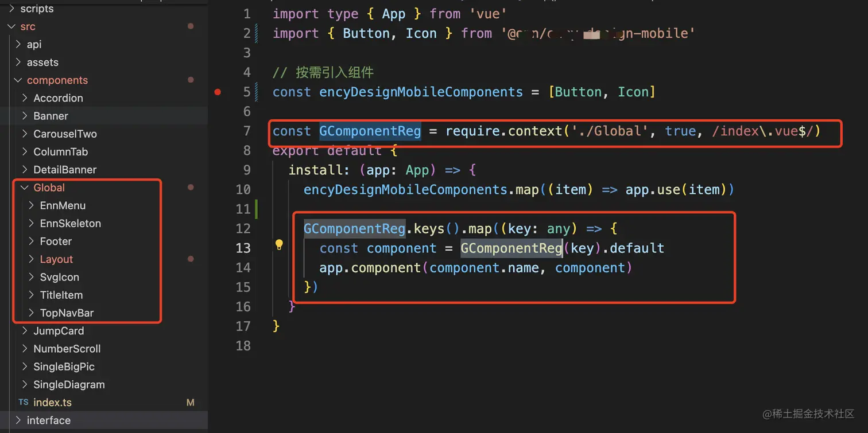Click the 'GComponentReg' declaration on line 7
868x433 pixels.
pos(370,131)
